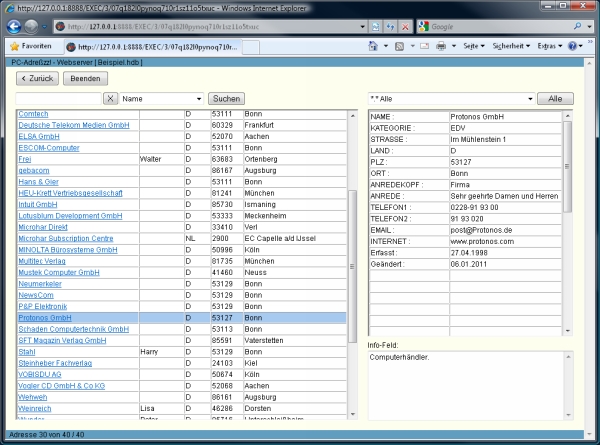Click the Info-Feld text area

[466, 385]
